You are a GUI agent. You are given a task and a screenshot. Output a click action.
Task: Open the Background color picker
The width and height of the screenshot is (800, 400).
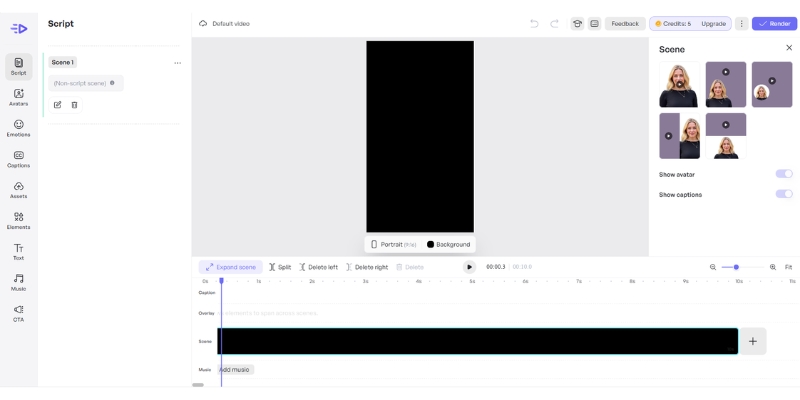point(448,244)
